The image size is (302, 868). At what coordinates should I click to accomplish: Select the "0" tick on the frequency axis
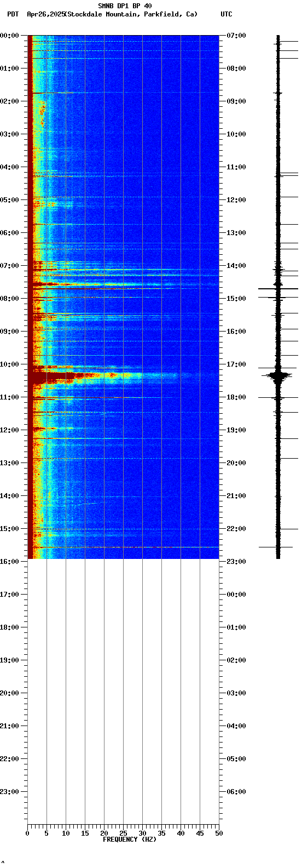tap(27, 833)
